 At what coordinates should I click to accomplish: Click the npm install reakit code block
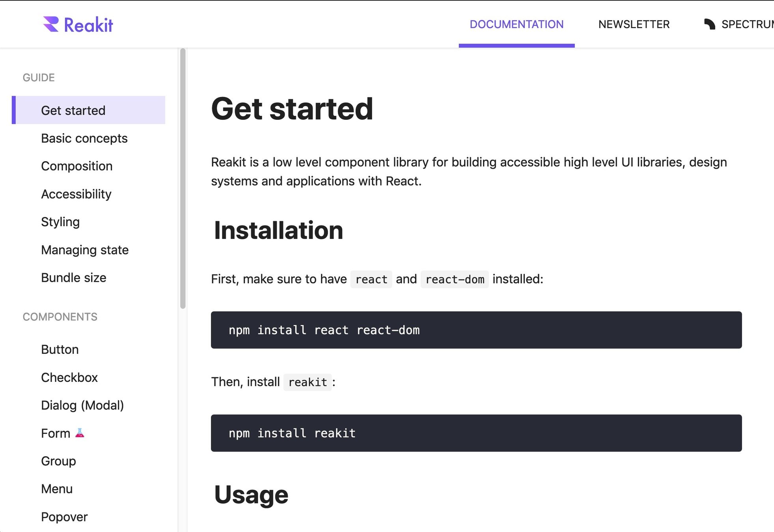(476, 433)
